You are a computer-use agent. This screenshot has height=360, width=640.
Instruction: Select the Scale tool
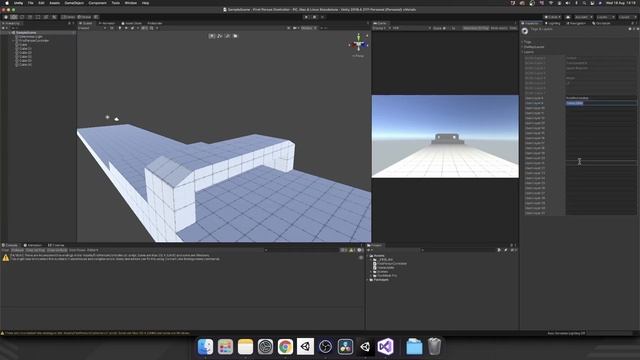(x=30, y=17)
